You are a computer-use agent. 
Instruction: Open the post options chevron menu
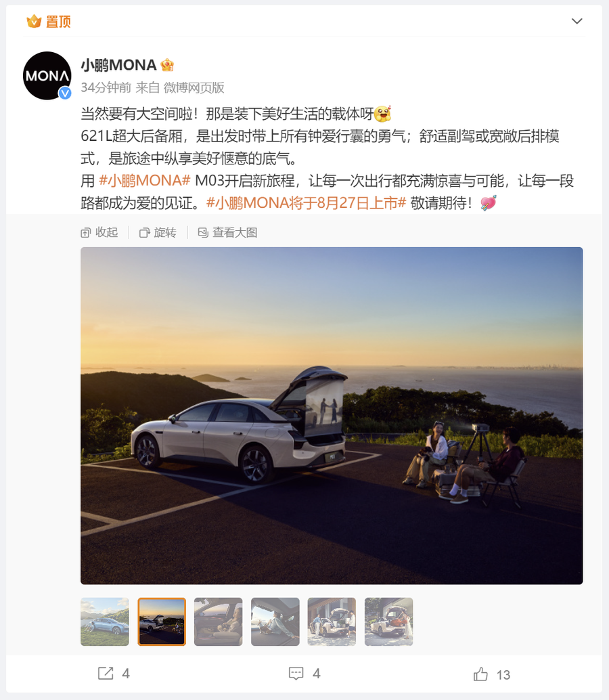(577, 21)
